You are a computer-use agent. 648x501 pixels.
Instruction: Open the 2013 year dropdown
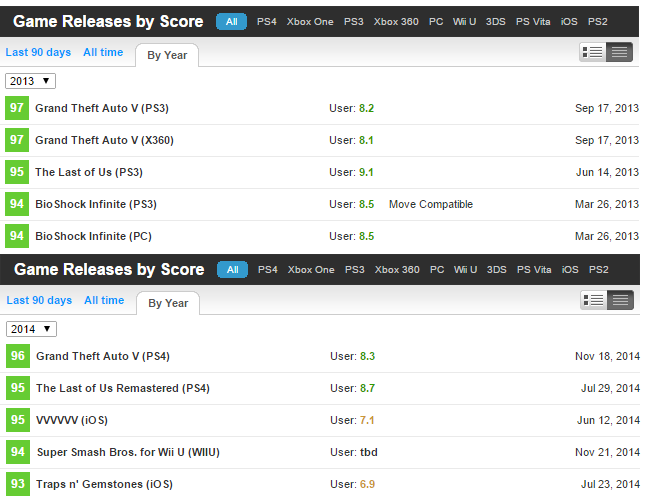[x=30, y=81]
